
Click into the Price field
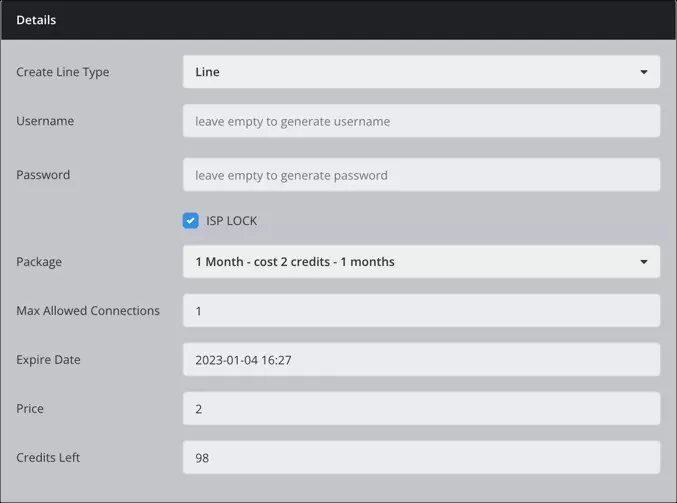click(421, 408)
